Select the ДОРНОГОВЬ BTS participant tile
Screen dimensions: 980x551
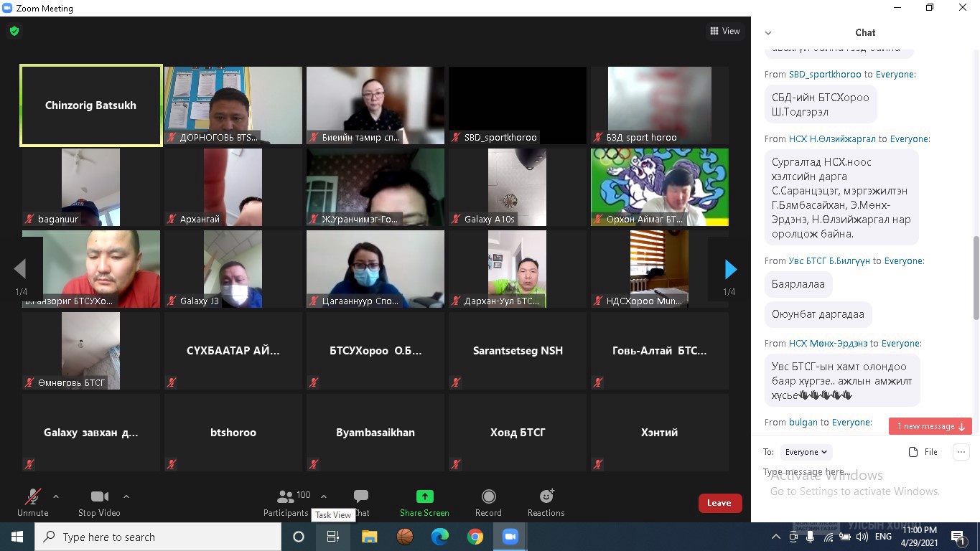click(233, 105)
